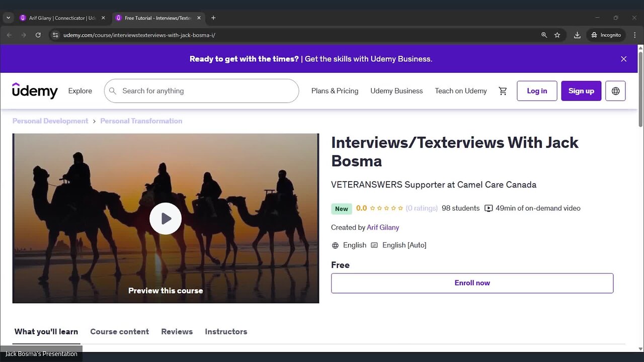Click the 98 students text

point(461,208)
